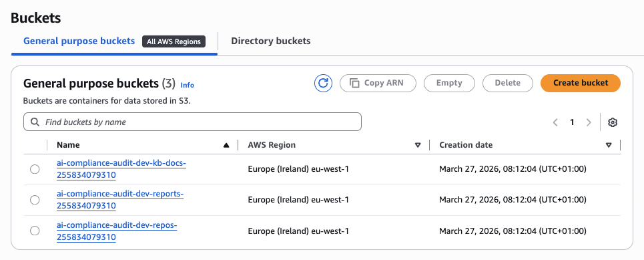Go to previous page arrow
This screenshot has width=644, height=260.
pos(555,122)
